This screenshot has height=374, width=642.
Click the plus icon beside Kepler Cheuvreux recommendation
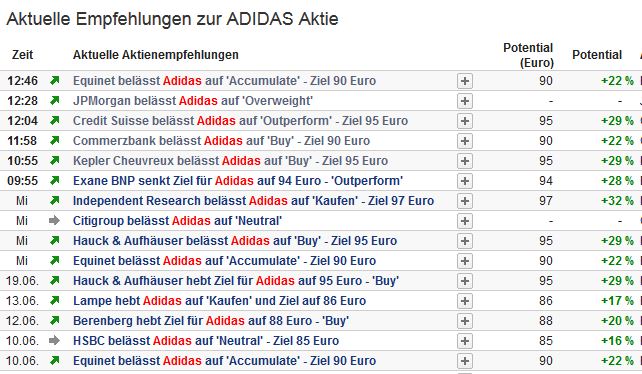465,161
